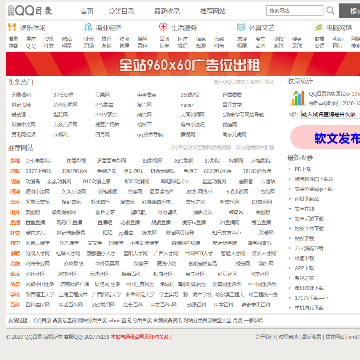Click the QQ目录 site logo

pos(30,11)
